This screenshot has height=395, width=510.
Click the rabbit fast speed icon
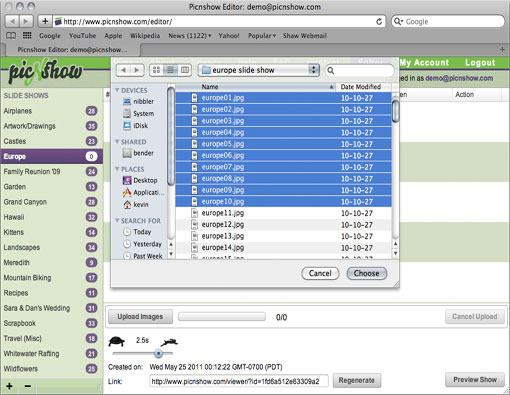click(169, 342)
